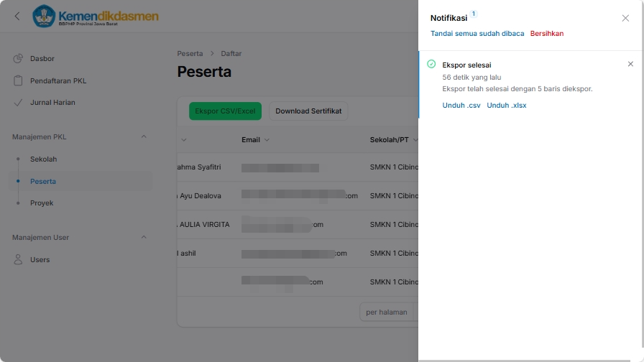The image size is (644, 362).
Task: Close the Notifikasi panel
Action: tap(625, 18)
